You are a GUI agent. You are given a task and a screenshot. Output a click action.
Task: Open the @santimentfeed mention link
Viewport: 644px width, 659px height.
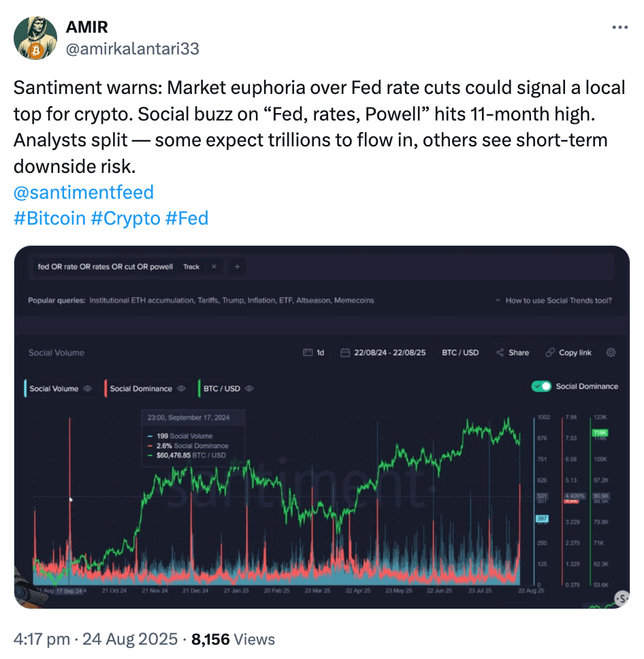84,193
